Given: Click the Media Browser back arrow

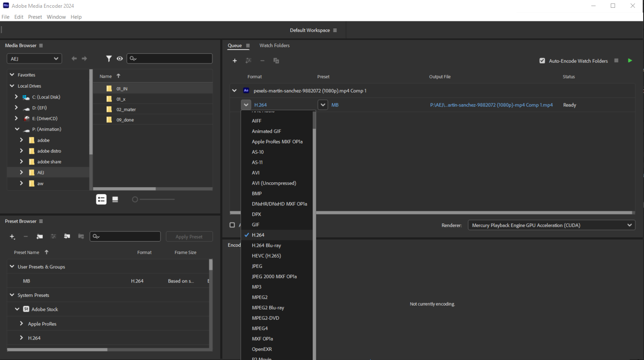Looking at the screenshot, I should tap(74, 59).
